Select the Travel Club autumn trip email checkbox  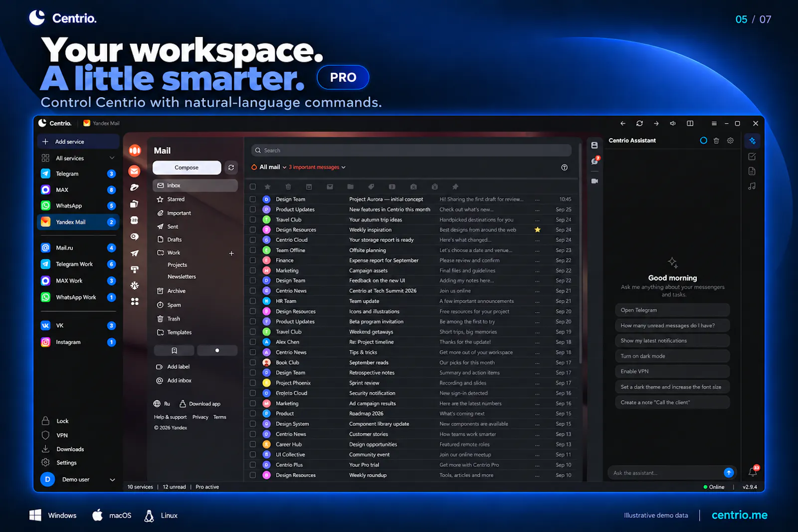click(253, 219)
